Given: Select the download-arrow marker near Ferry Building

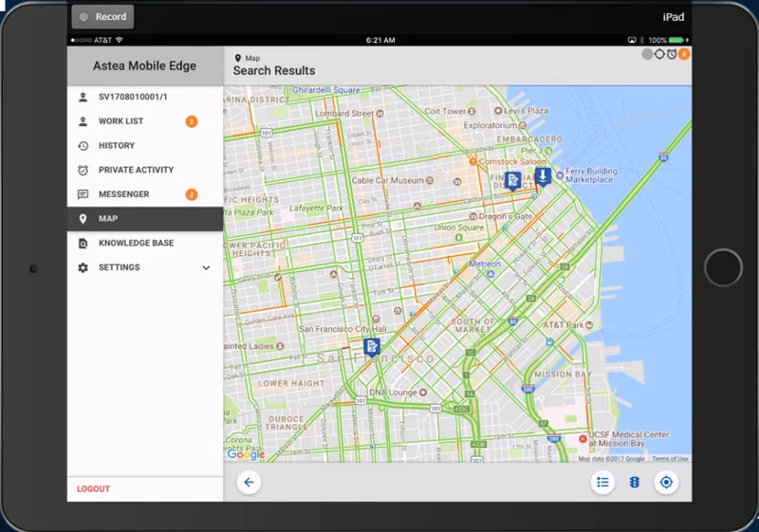Looking at the screenshot, I should click(543, 177).
